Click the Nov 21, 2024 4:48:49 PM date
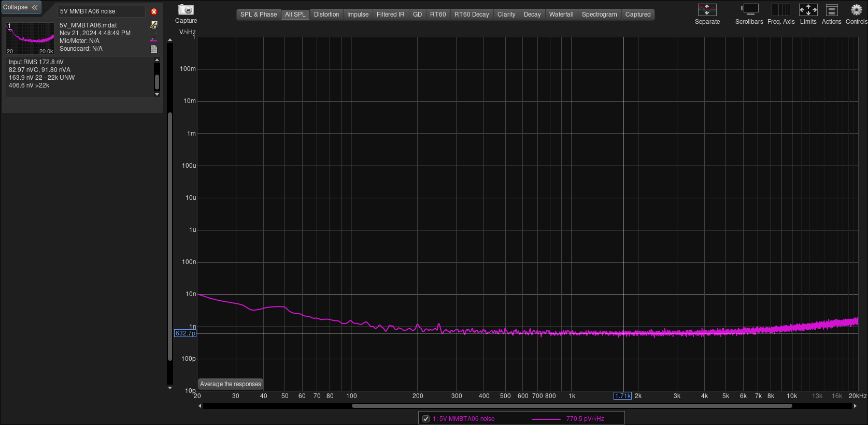 (95, 33)
